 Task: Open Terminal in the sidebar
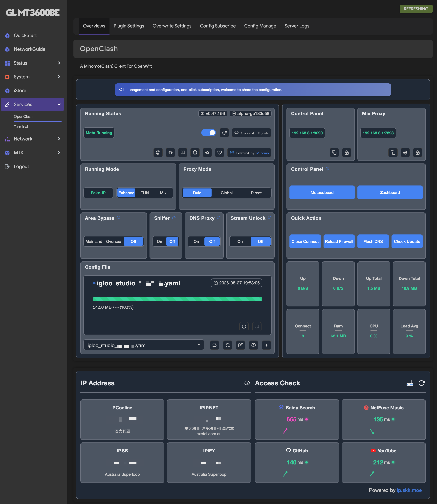pyautogui.click(x=21, y=127)
